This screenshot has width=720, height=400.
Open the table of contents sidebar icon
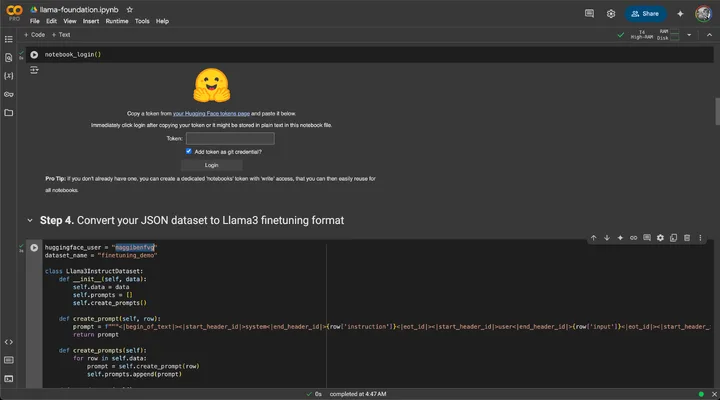click(8, 39)
